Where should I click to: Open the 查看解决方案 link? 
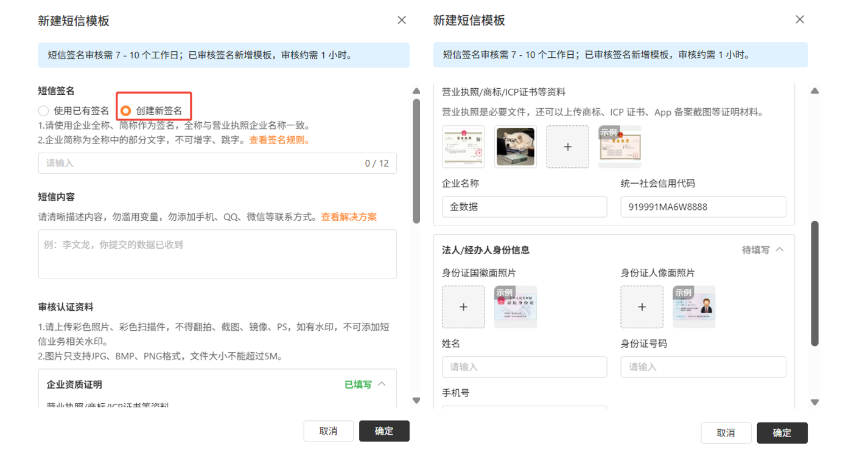[x=349, y=216]
